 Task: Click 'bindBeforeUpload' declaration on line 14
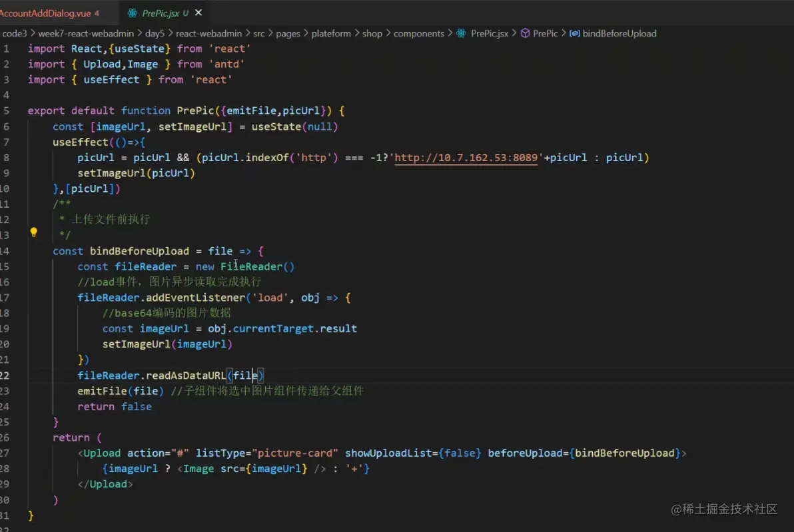pyautogui.click(x=139, y=251)
